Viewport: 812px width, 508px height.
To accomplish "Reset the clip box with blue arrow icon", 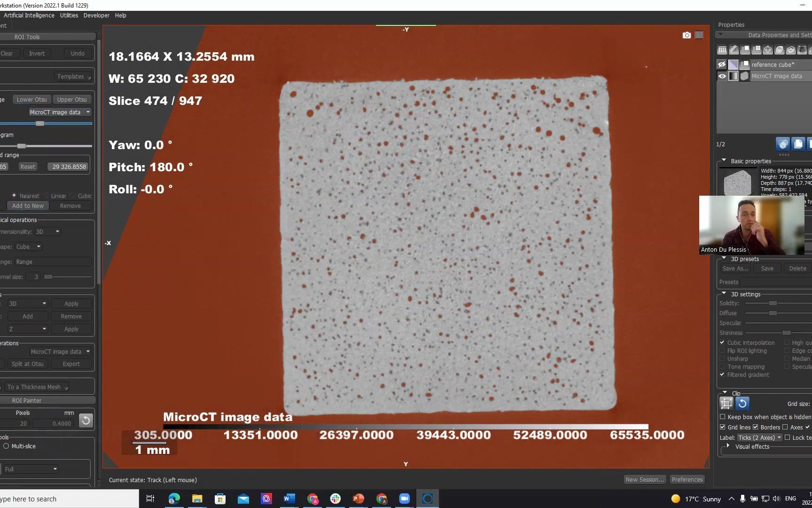I will [x=742, y=404].
